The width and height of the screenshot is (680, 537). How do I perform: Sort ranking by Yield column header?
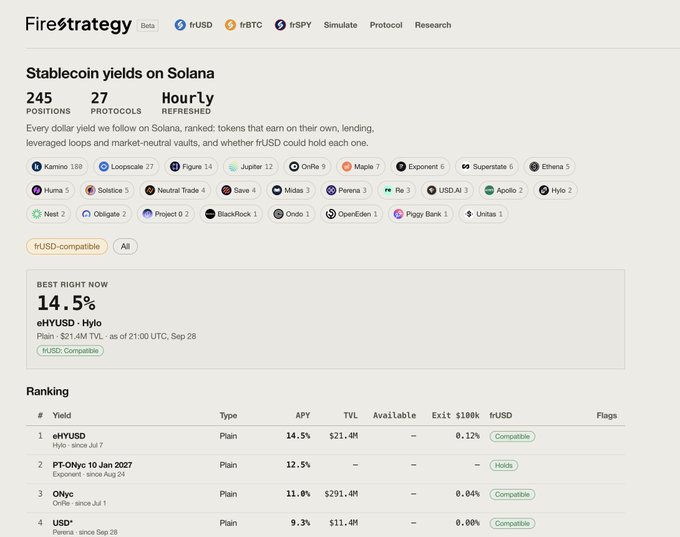point(62,415)
